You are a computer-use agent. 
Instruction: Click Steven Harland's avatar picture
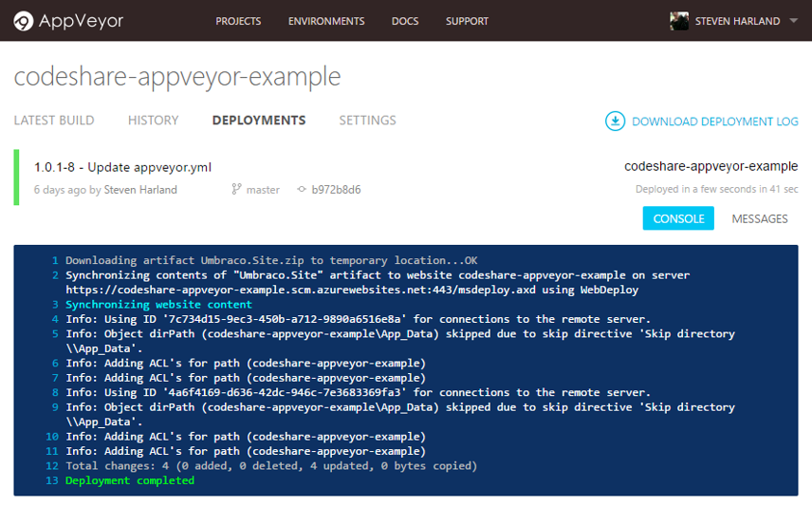pyautogui.click(x=678, y=21)
